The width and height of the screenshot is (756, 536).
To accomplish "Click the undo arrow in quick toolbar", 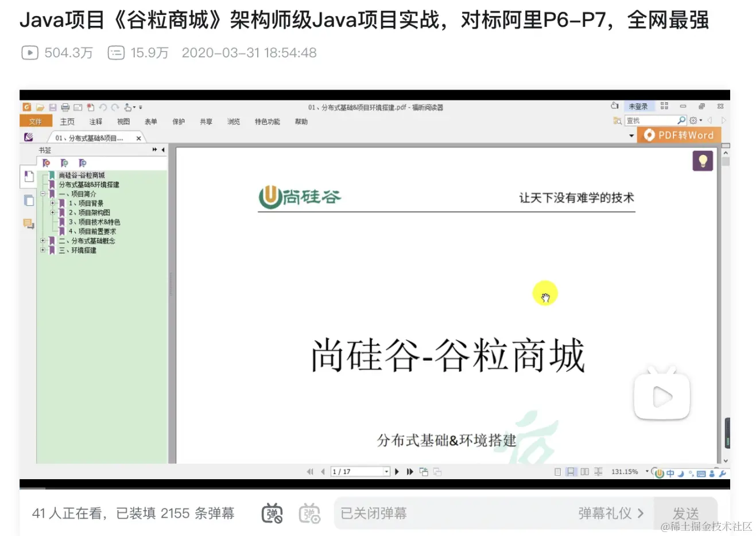I will point(103,107).
